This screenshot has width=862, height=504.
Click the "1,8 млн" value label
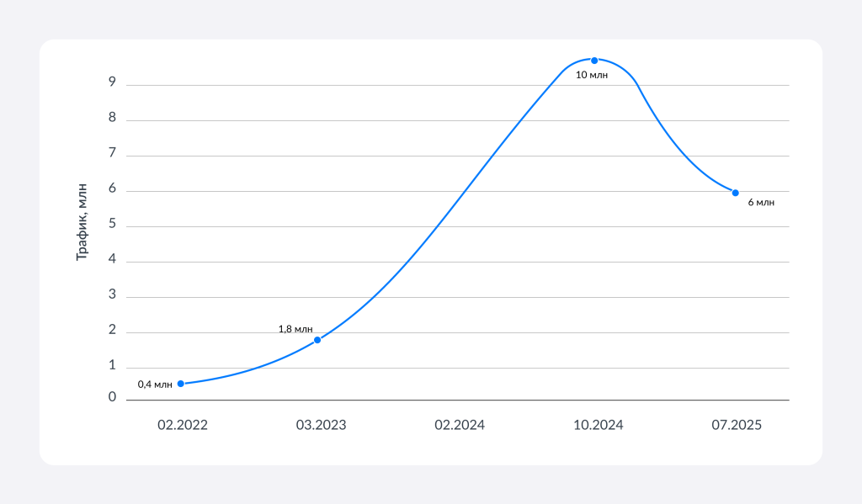click(x=295, y=328)
